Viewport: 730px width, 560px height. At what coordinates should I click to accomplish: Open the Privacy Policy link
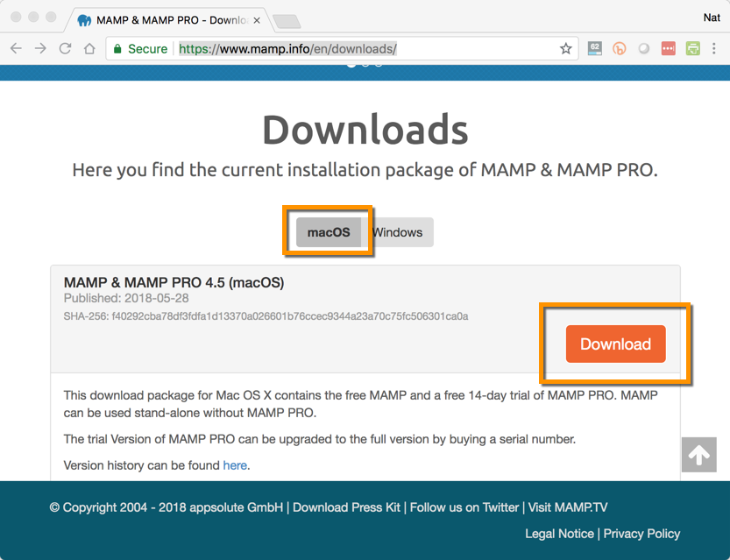[641, 534]
